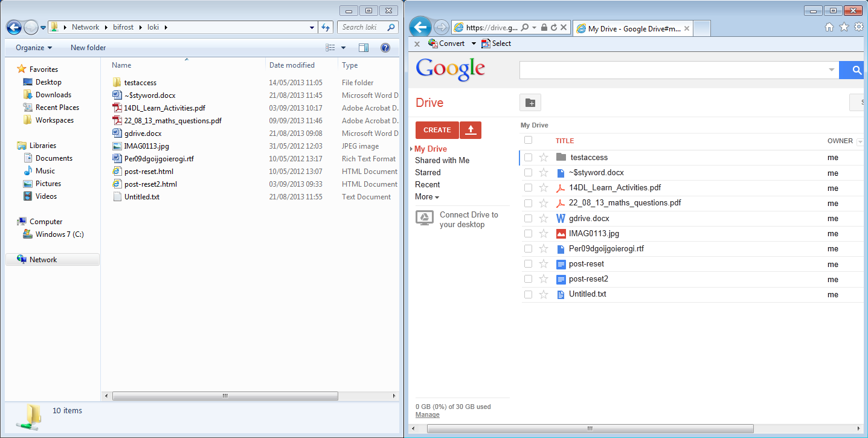Open the Organize dropdown in Explorer
This screenshot has width=868, height=438.
pos(34,48)
